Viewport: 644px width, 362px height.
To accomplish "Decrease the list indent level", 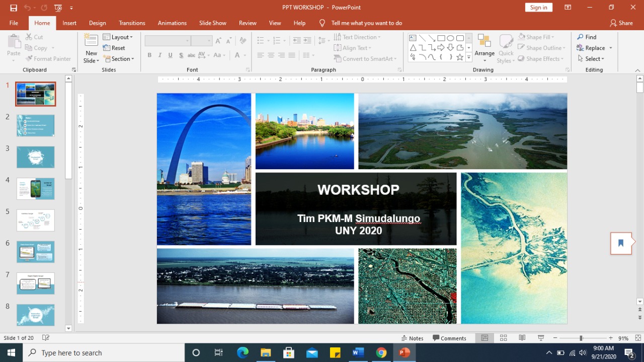I will pos(296,41).
